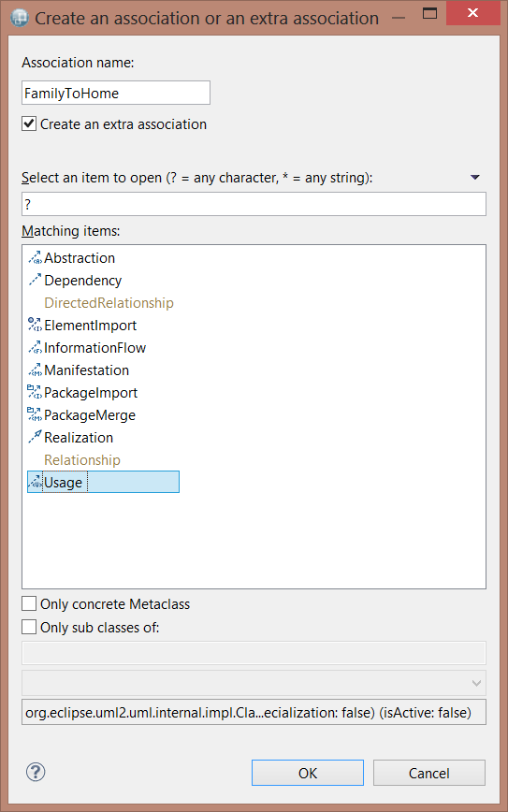Select the PackageImport icon
508x812 pixels.
coord(35,393)
